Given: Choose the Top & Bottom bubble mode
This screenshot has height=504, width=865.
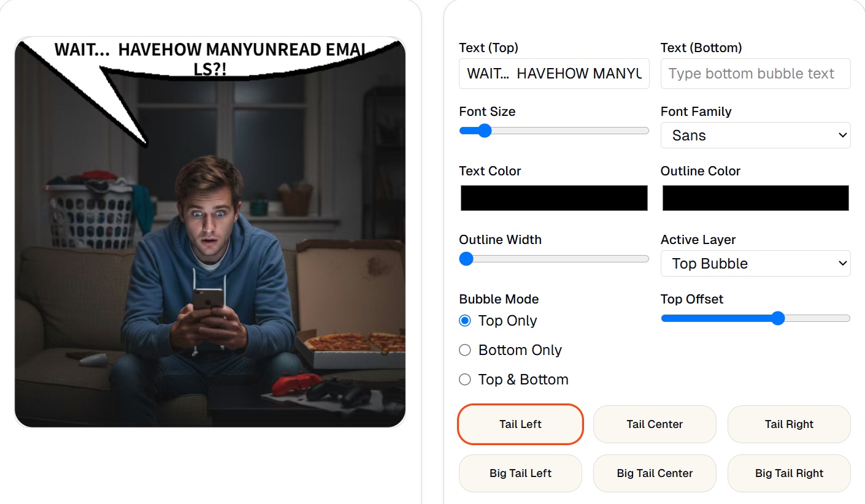Looking at the screenshot, I should 465,380.
